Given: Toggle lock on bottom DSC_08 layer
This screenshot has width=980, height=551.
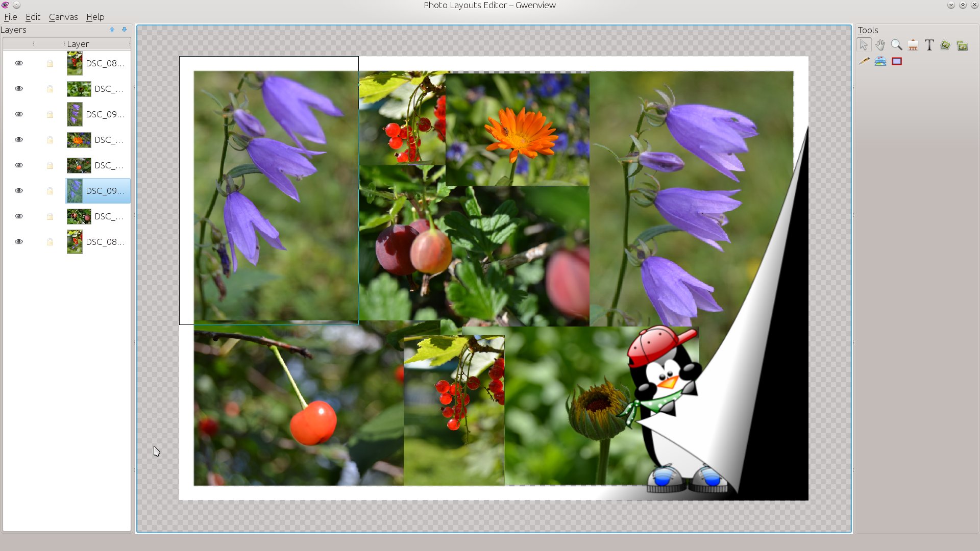Looking at the screenshot, I should 50,242.
